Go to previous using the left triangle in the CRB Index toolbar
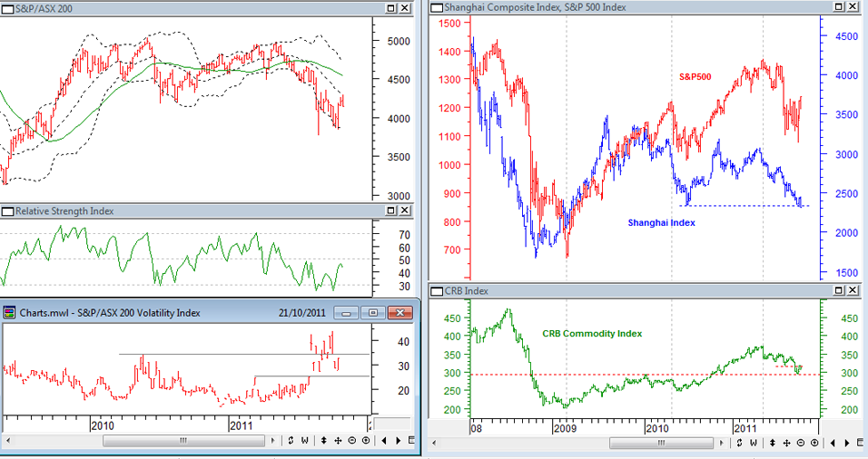The height and width of the screenshot is (459, 868). pos(833,443)
